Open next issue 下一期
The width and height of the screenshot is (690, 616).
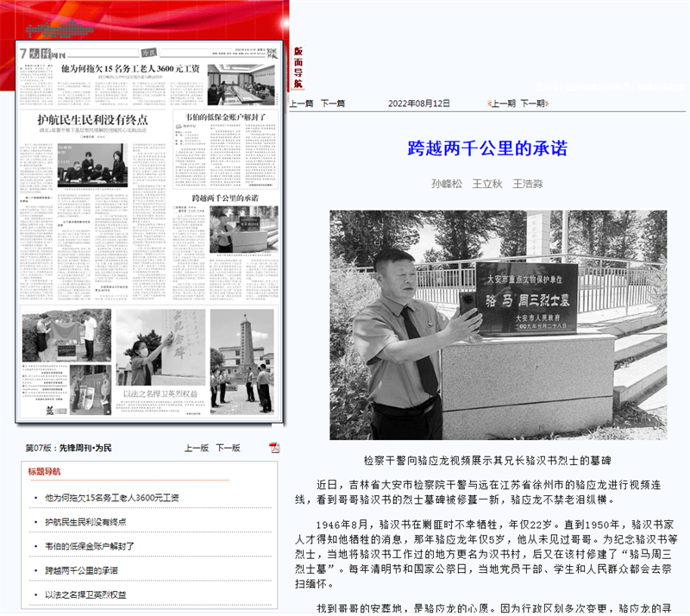pyautogui.click(x=533, y=104)
